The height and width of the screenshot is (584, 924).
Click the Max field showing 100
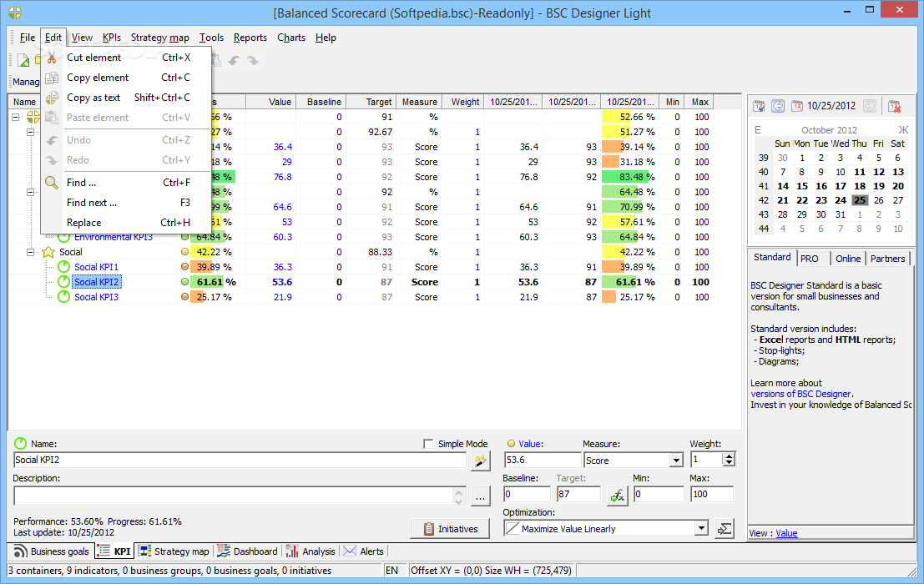(x=712, y=494)
